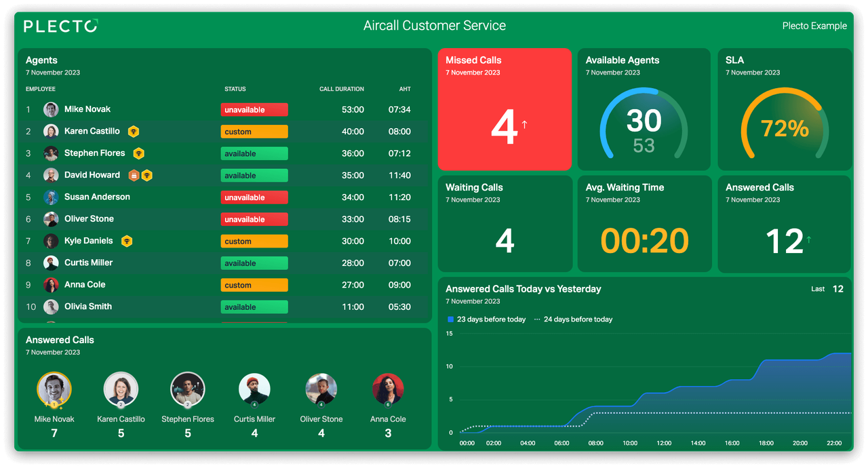868x468 pixels.
Task: Click Oliver Stone's avatar in Agents table
Action: [51, 219]
